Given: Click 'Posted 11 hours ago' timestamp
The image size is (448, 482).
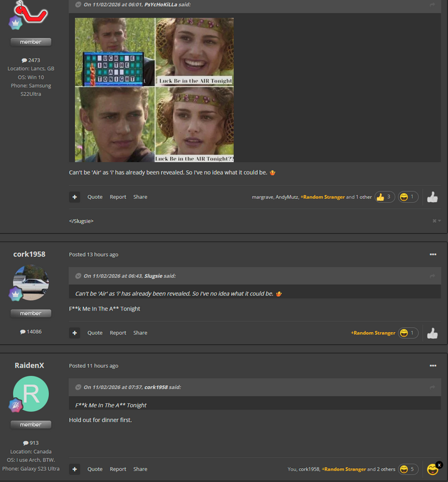Looking at the screenshot, I should (93, 366).
